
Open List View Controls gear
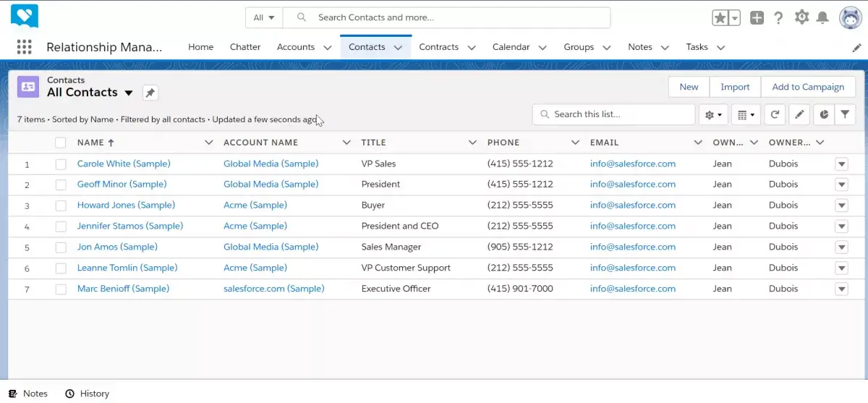(x=713, y=114)
